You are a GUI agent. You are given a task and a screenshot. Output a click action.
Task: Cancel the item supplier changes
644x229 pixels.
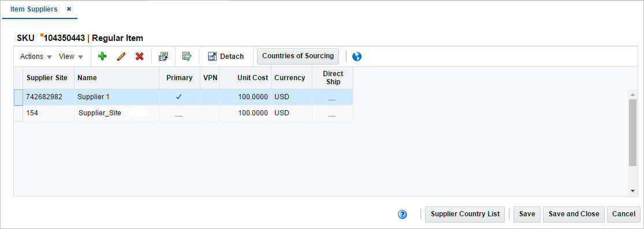coord(623,214)
